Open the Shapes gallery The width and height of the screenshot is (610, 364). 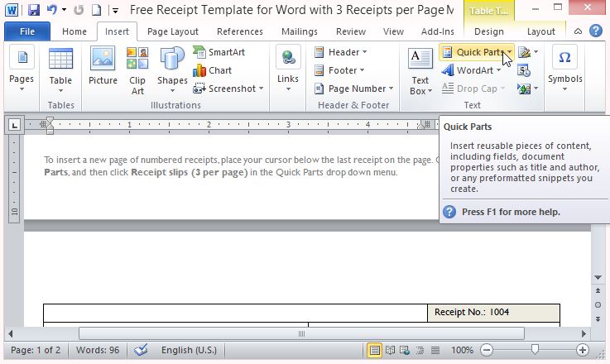(x=172, y=70)
